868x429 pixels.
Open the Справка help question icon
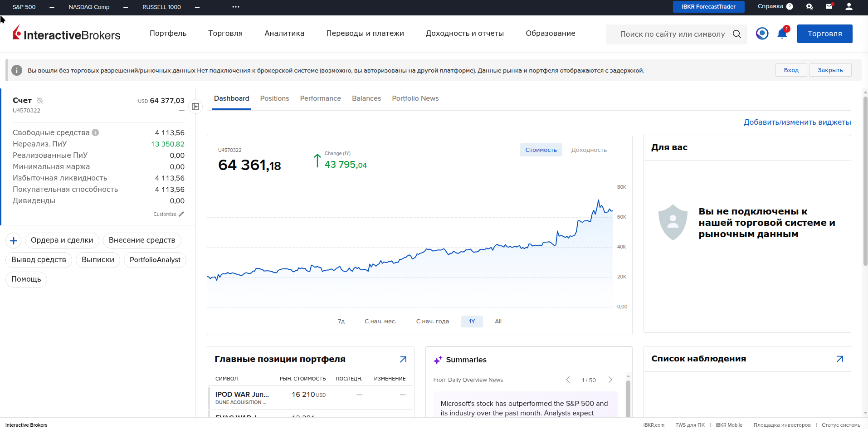(790, 6)
